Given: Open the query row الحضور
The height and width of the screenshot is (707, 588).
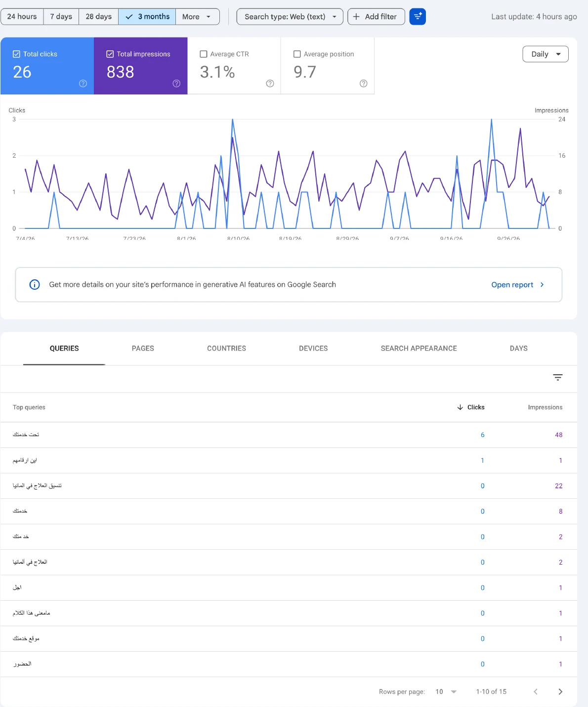Looking at the screenshot, I should pyautogui.click(x=289, y=664).
